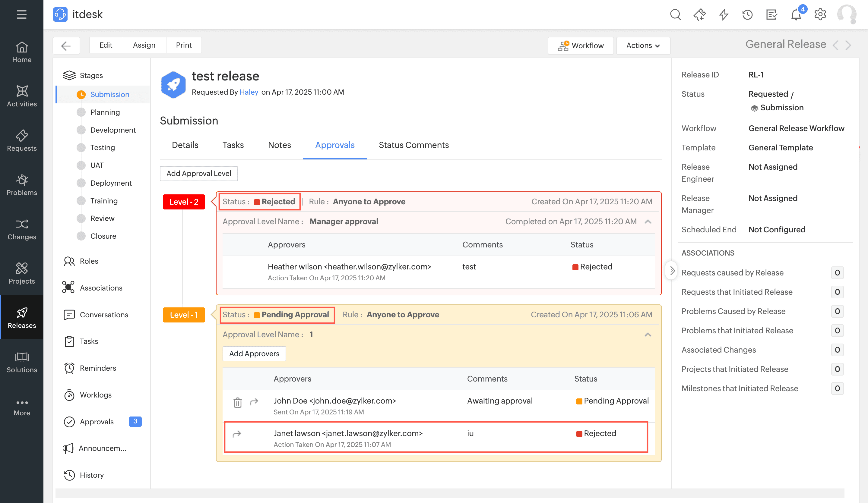868x503 pixels.
Task: Open the quick actions lightning icon
Action: 723,14
